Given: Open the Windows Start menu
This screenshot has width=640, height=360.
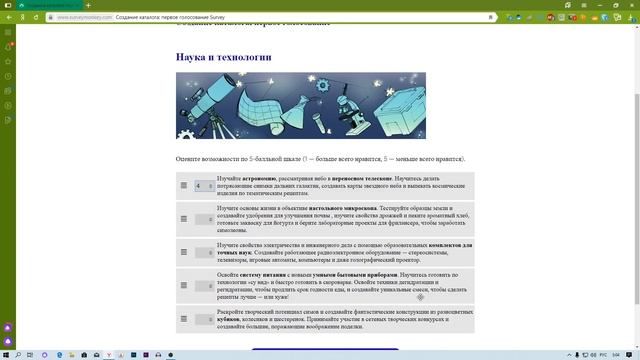Looking at the screenshot, I should (6, 355).
